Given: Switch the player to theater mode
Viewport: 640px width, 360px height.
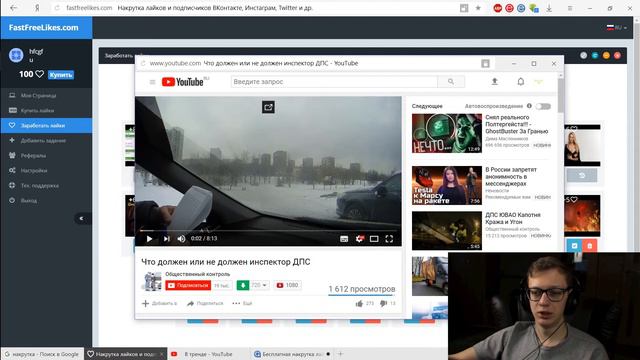Looking at the screenshot, I should coord(374,239).
